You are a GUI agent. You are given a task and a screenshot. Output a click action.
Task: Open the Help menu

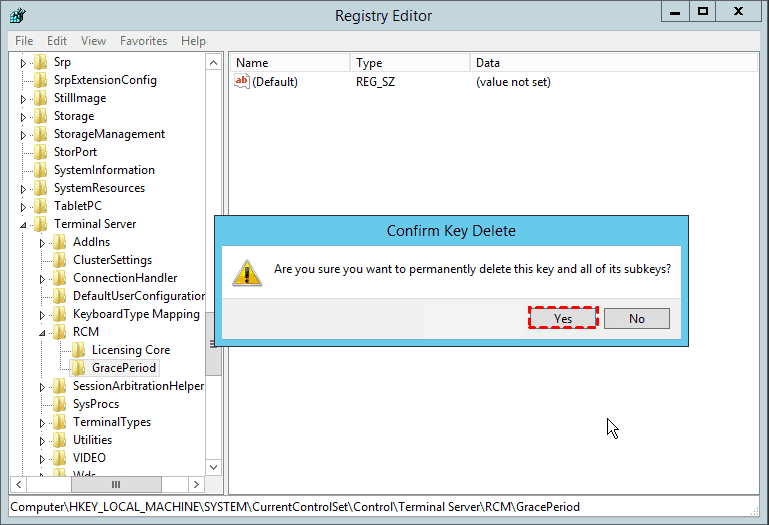pyautogui.click(x=193, y=41)
